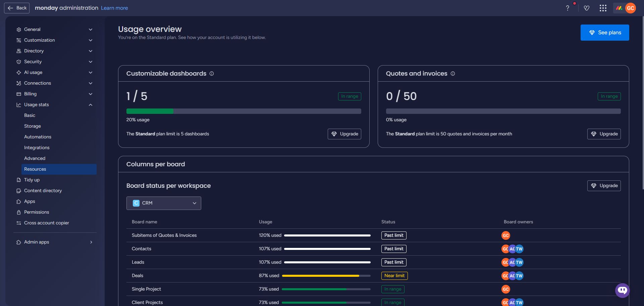This screenshot has width=644, height=306.
Task: Click Upgrade in Quotes and invoices card
Action: pyautogui.click(x=604, y=134)
